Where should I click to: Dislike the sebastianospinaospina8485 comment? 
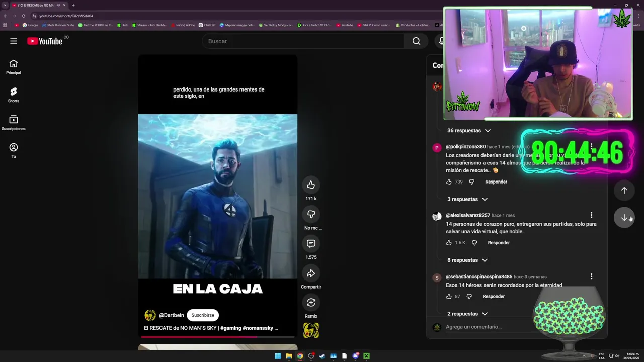[469, 297]
